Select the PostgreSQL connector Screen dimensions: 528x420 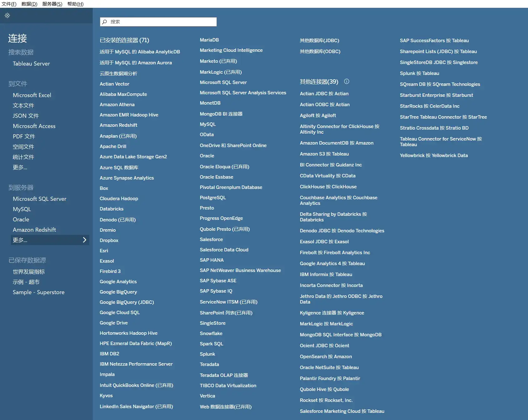pyautogui.click(x=213, y=198)
